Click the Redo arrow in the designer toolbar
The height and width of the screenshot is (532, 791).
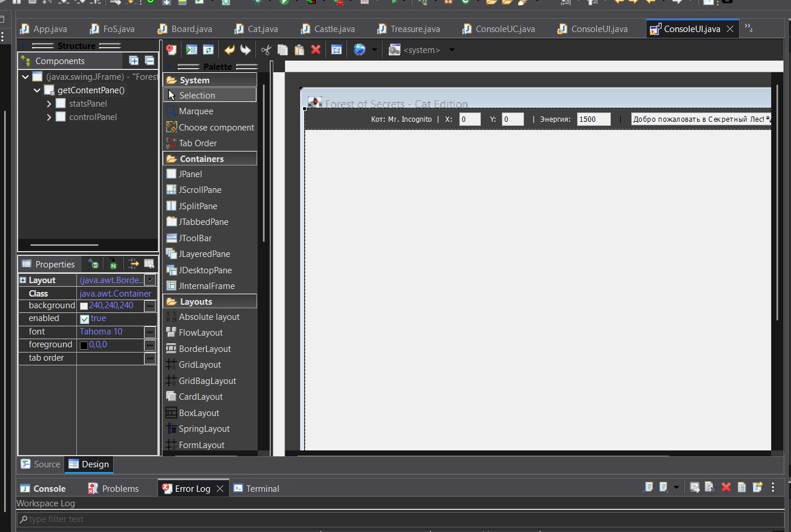click(x=245, y=50)
